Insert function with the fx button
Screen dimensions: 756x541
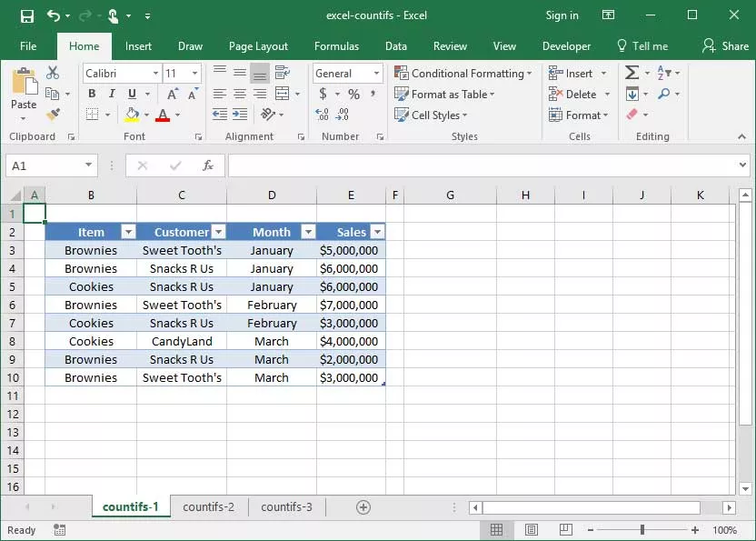tap(208, 166)
